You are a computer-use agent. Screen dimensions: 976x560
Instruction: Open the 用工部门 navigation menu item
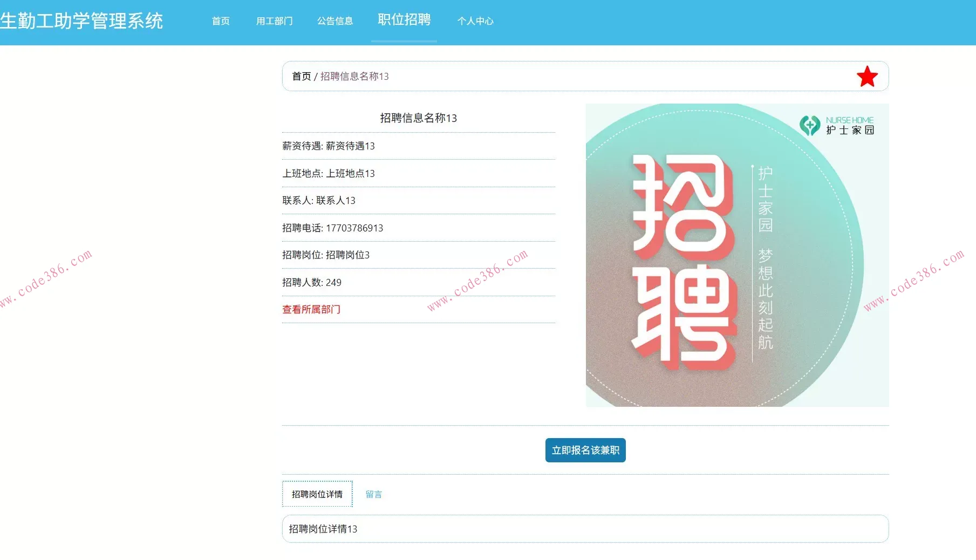[x=274, y=21]
